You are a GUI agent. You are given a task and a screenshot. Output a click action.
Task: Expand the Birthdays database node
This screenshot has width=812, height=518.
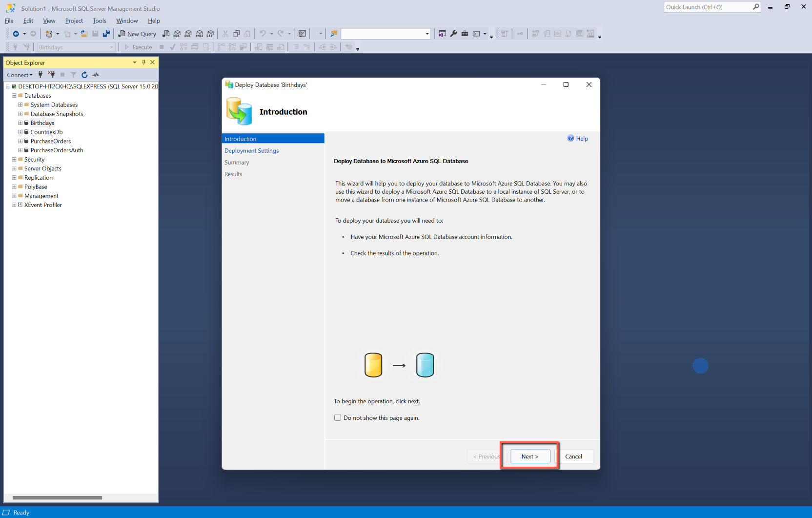[x=20, y=123]
